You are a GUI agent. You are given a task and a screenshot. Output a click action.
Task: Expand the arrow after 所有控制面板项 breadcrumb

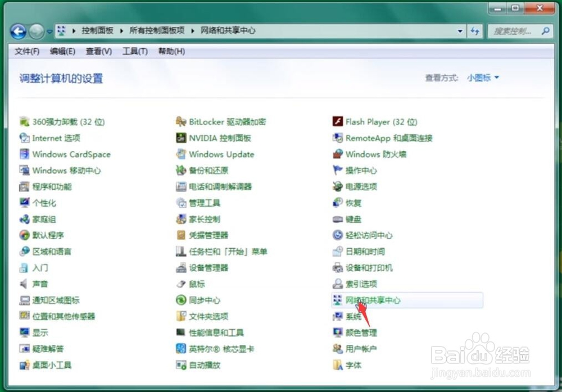[192, 31]
